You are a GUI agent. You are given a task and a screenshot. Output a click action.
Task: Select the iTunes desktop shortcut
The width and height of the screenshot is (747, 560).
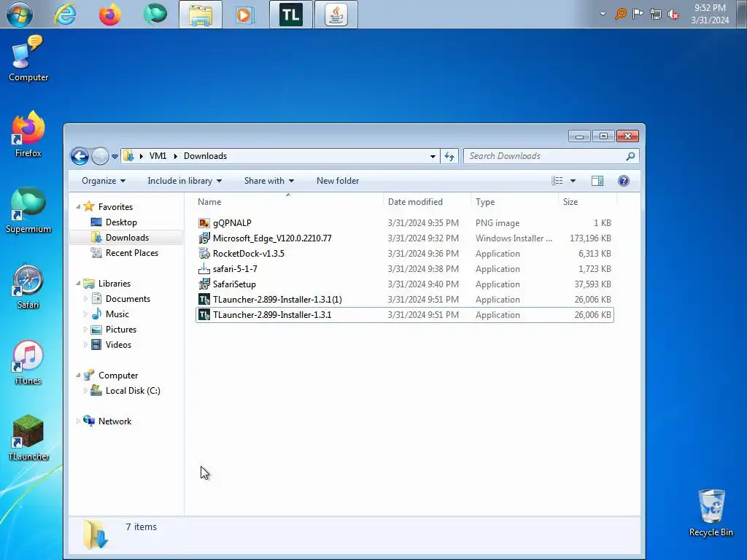point(28,362)
